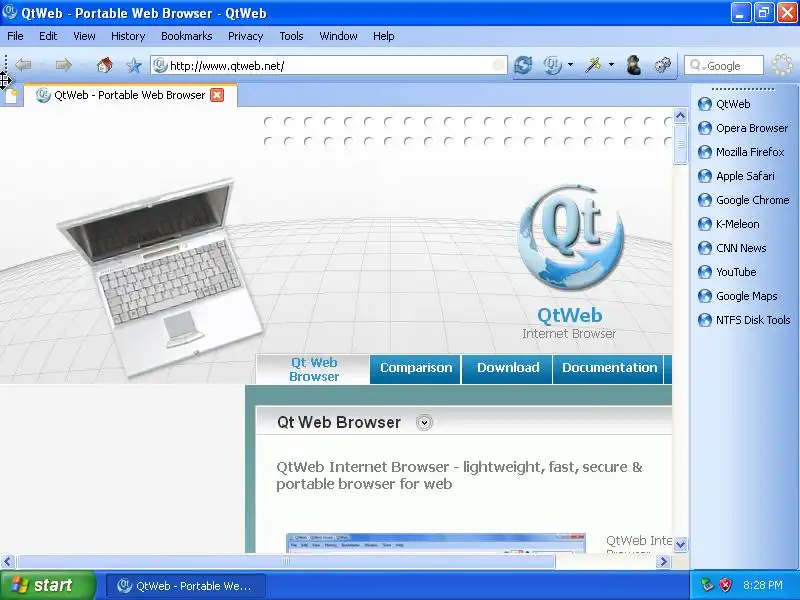
Task: Open the File menu
Action: 15,36
